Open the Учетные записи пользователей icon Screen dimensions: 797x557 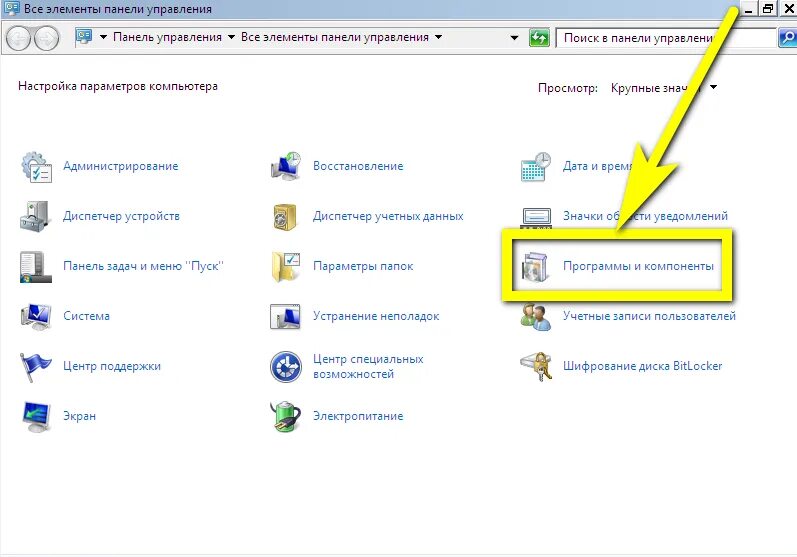click(536, 317)
